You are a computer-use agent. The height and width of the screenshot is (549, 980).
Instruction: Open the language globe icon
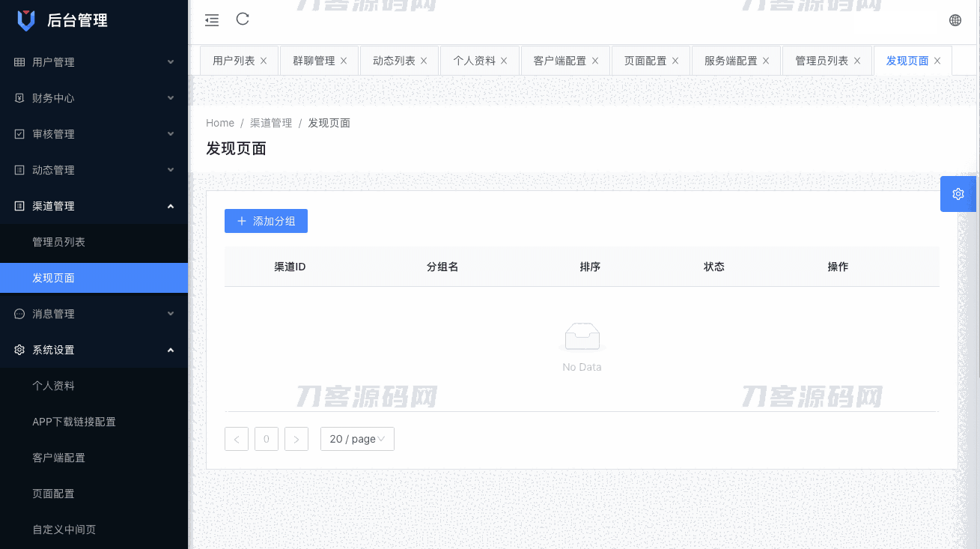[955, 19]
